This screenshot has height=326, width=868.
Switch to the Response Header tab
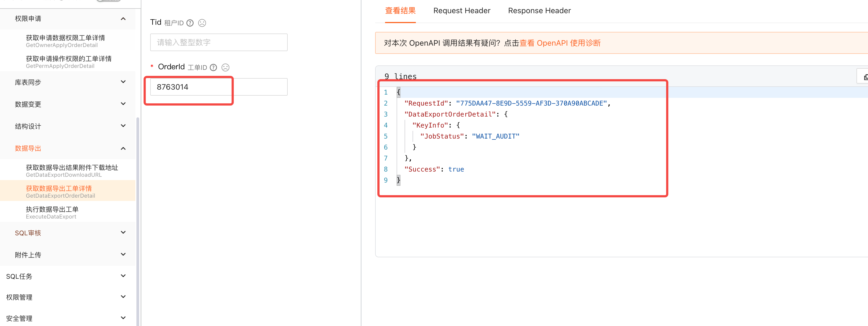pyautogui.click(x=539, y=11)
